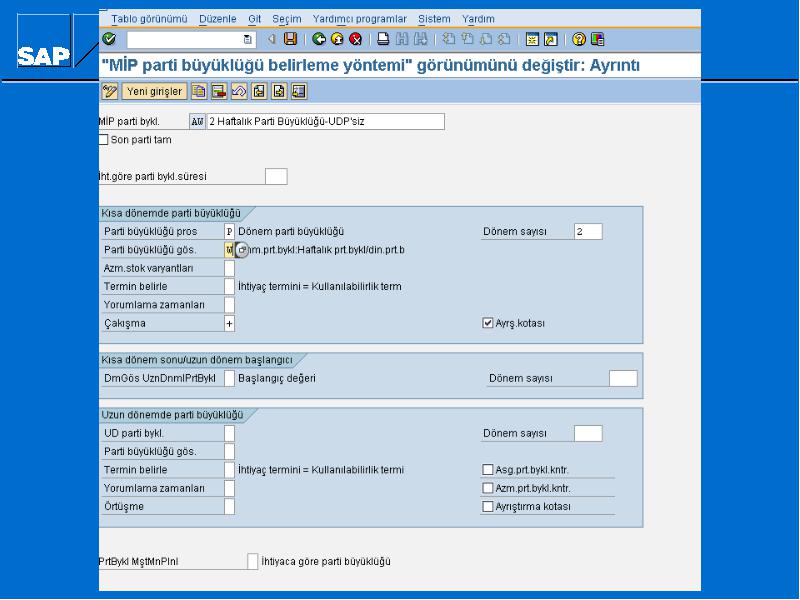Open search help for Parti büyüklüğü gös.
Screen dimensions: 800x600
point(242,250)
